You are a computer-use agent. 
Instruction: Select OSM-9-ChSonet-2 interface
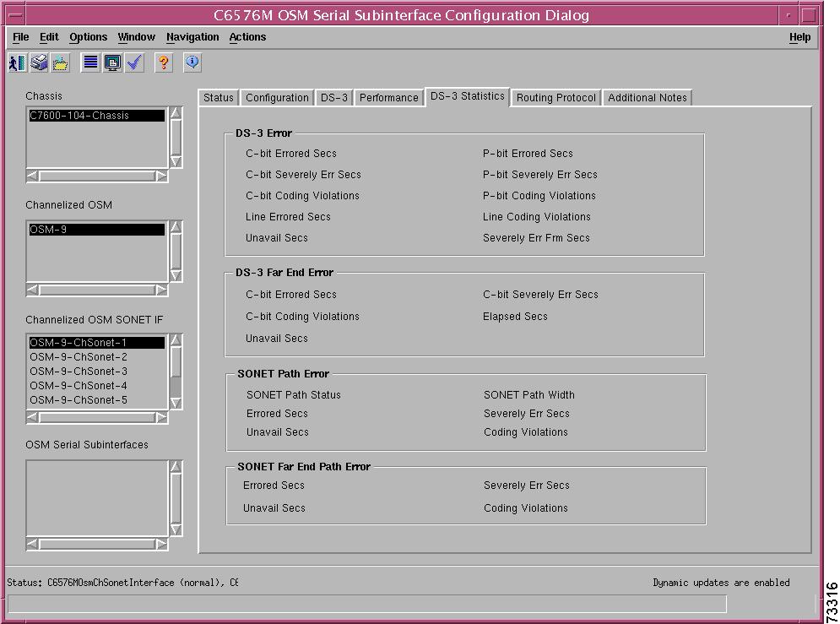pos(97,356)
